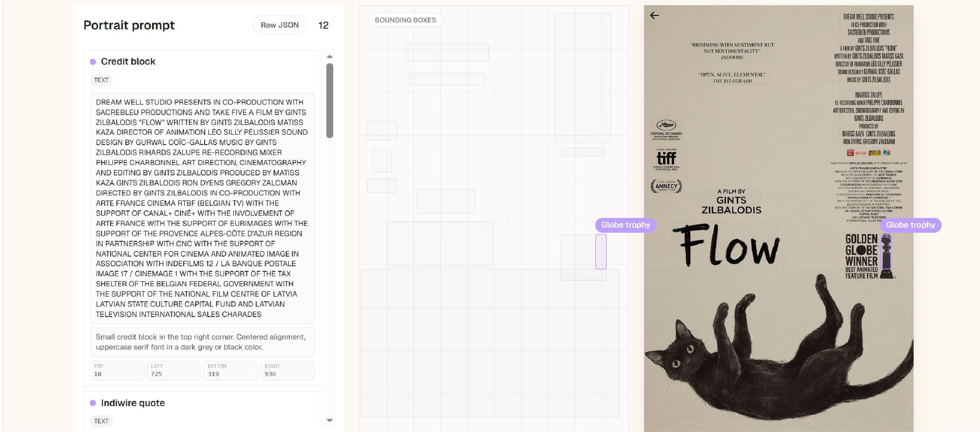Click the 'Portrait prompt' panel title
The height and width of the screenshot is (432, 980).
tap(129, 25)
